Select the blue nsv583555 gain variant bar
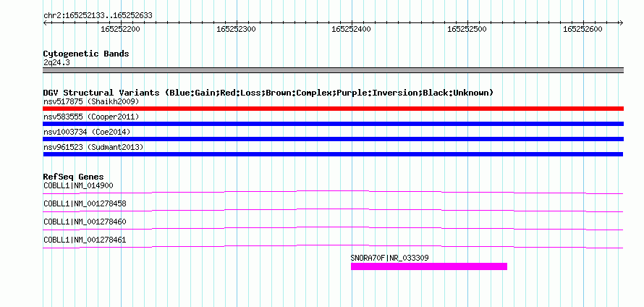 pos(333,124)
